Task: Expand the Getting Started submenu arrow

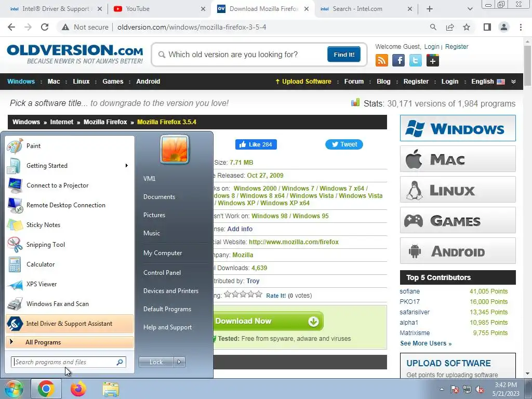Action: (x=127, y=166)
